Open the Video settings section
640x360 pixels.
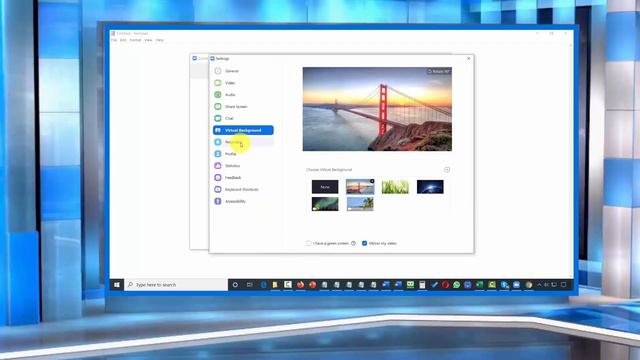coord(243,83)
